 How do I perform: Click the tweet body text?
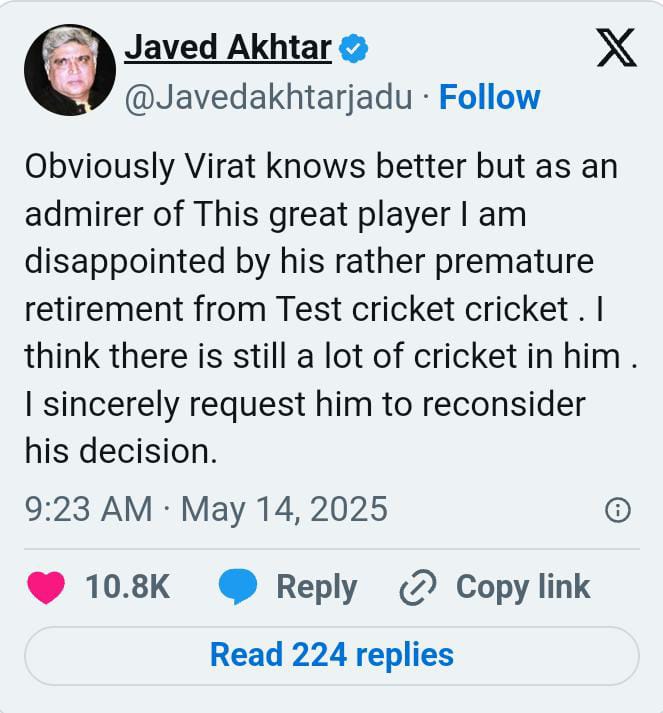pos(320,309)
